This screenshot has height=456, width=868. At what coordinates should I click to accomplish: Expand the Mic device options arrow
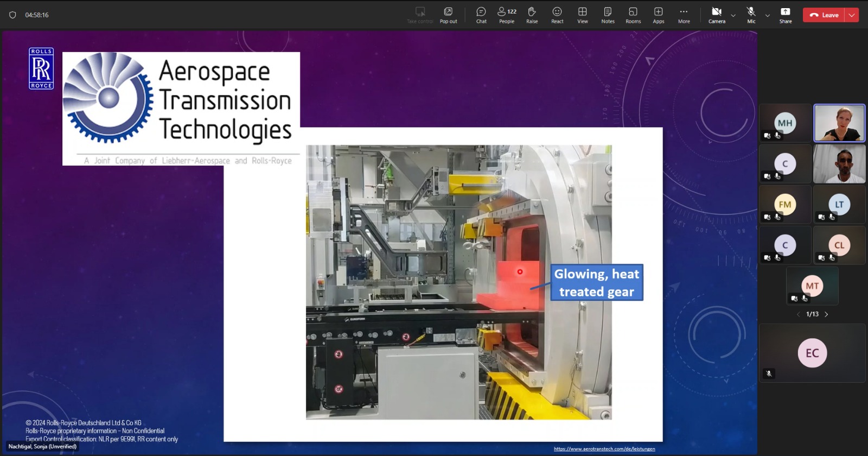(x=767, y=16)
